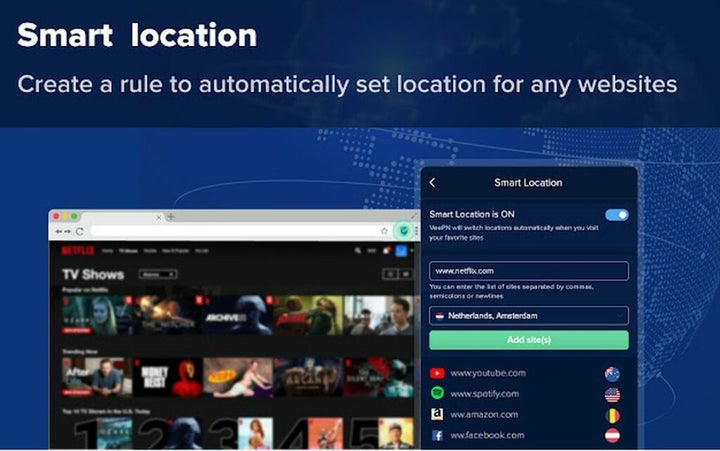Open a new browser tab
The height and width of the screenshot is (451, 720).
coord(171,216)
